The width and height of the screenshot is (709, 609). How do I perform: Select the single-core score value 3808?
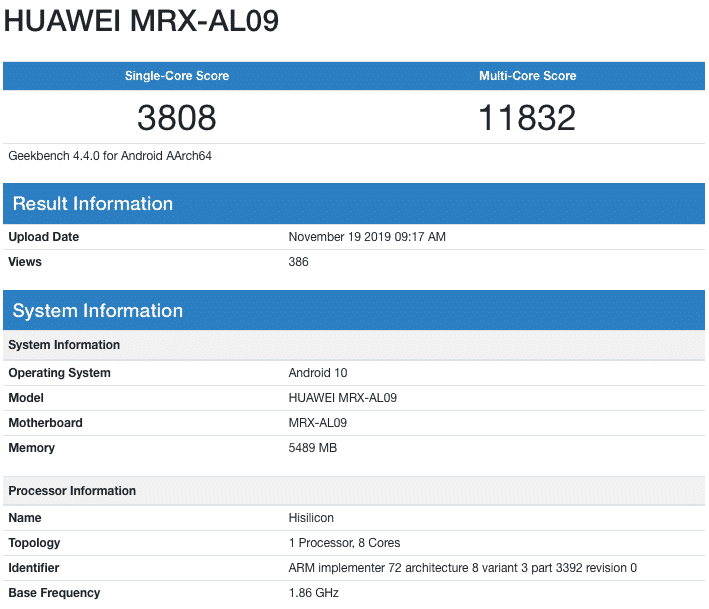[x=177, y=118]
